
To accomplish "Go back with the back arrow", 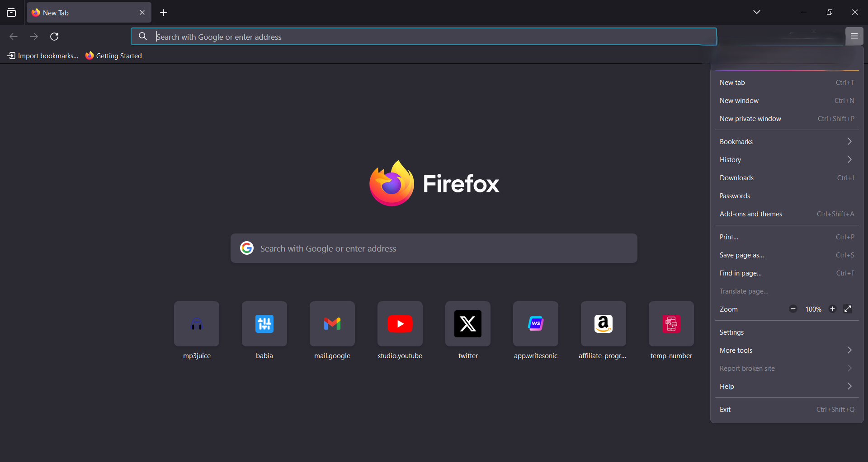I will coord(14,37).
